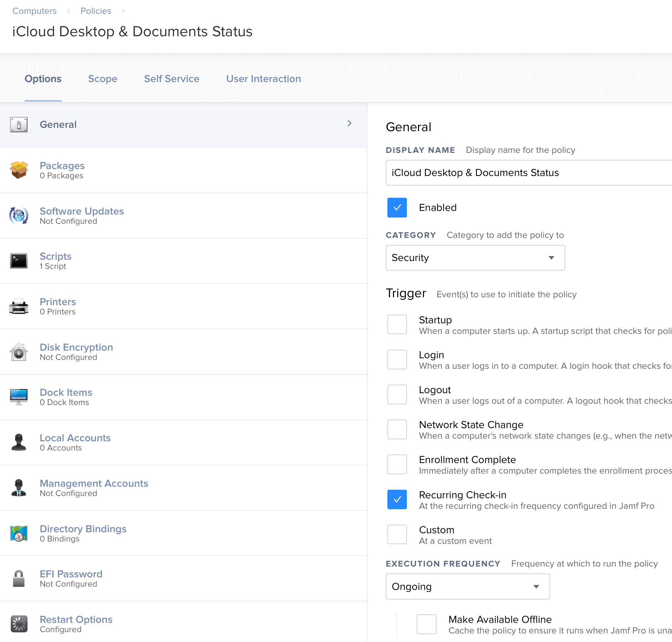Open the EFI Password payload section

pos(183,579)
